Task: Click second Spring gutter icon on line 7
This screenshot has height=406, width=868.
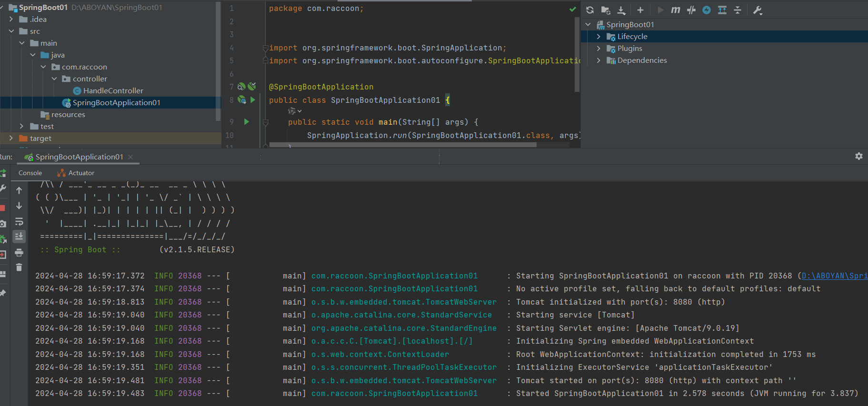Action: point(252,86)
